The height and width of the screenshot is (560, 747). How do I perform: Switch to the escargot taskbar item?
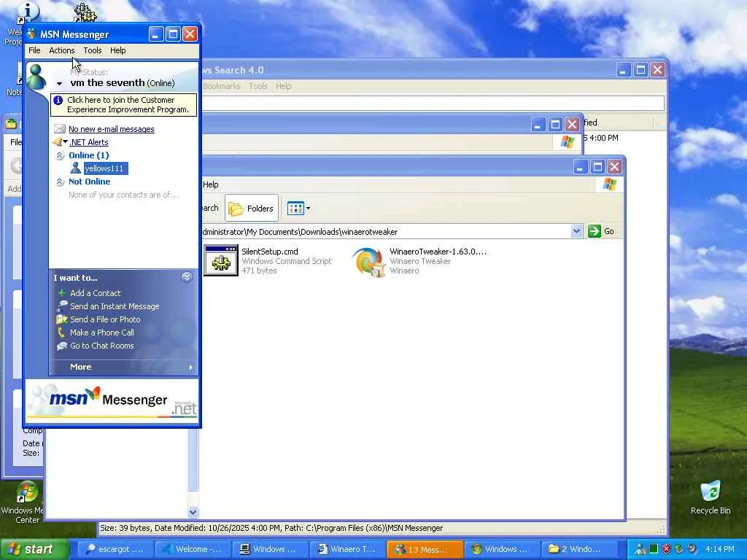tap(115, 550)
